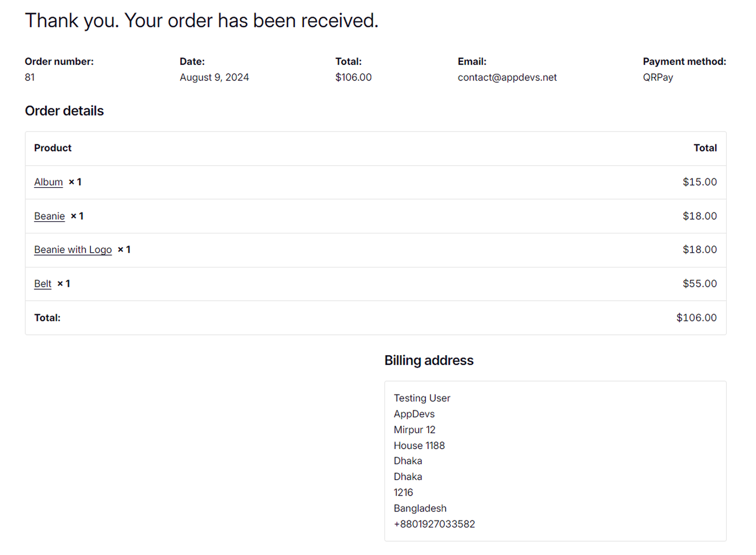
Task: Click the Bangladesh country line
Action: 420,508
